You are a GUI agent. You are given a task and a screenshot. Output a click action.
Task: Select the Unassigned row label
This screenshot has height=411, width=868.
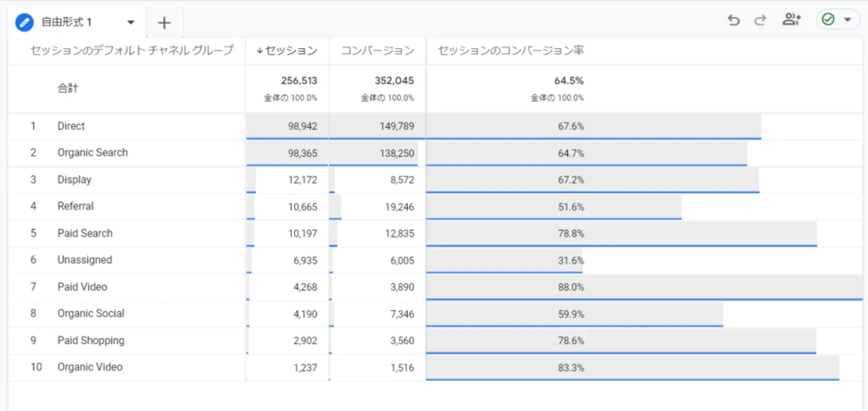pos(84,260)
